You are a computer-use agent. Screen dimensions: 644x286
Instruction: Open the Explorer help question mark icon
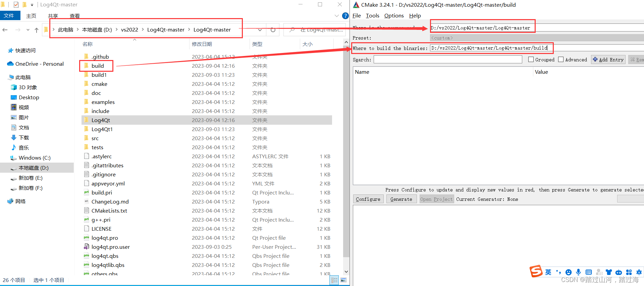pyautogui.click(x=345, y=16)
